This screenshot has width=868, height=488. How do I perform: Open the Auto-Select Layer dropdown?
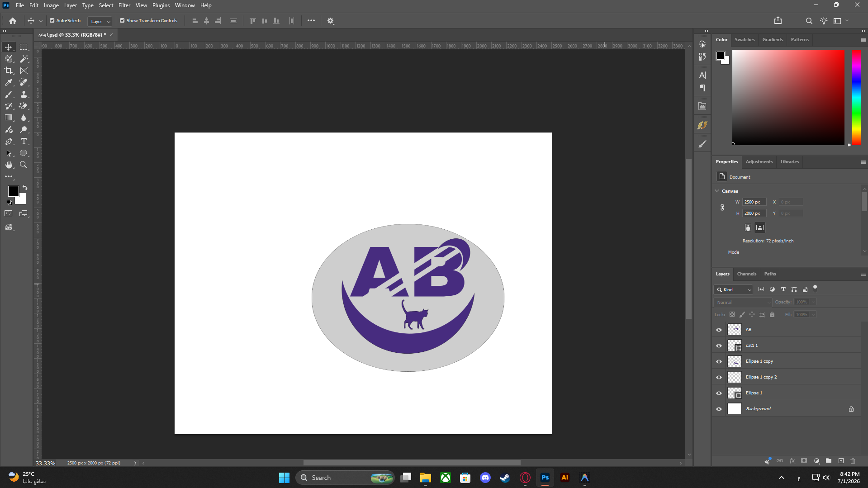(x=100, y=21)
